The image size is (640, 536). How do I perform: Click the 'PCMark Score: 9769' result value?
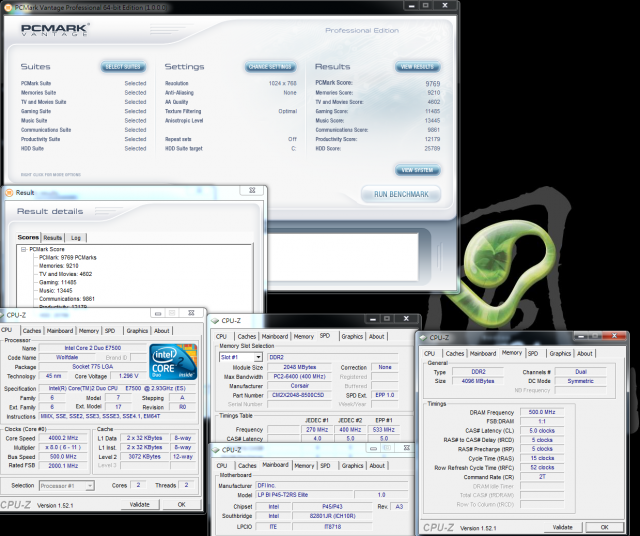coord(433,83)
